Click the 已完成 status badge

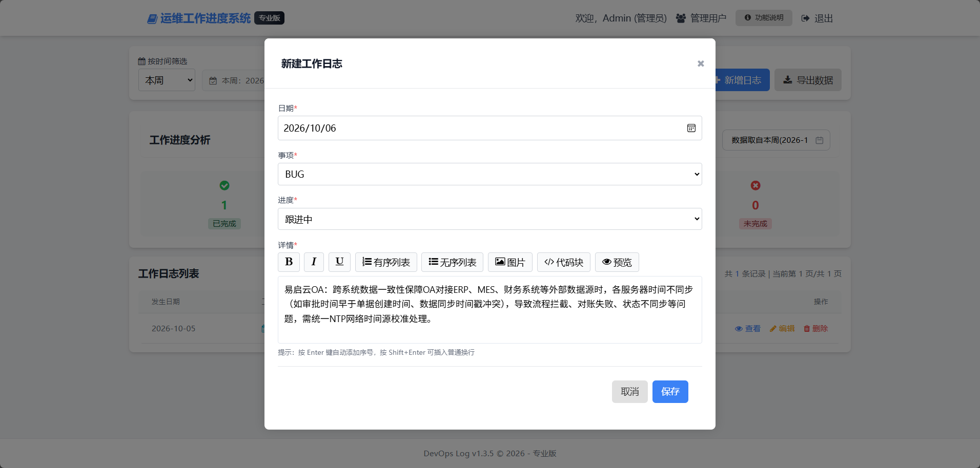tap(224, 224)
